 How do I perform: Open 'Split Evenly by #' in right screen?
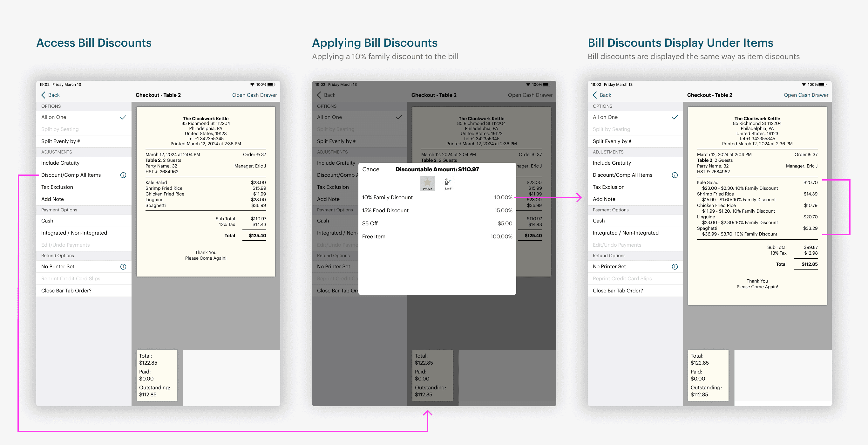[x=612, y=141]
